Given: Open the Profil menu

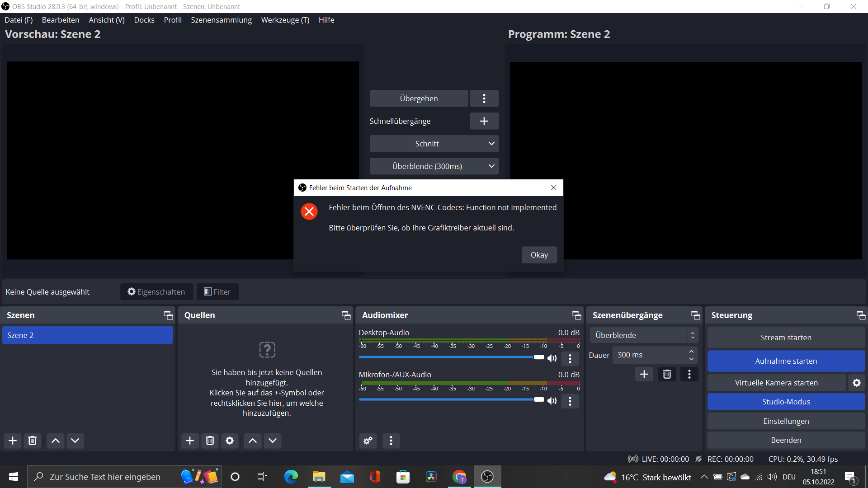Looking at the screenshot, I should pyautogui.click(x=173, y=20).
